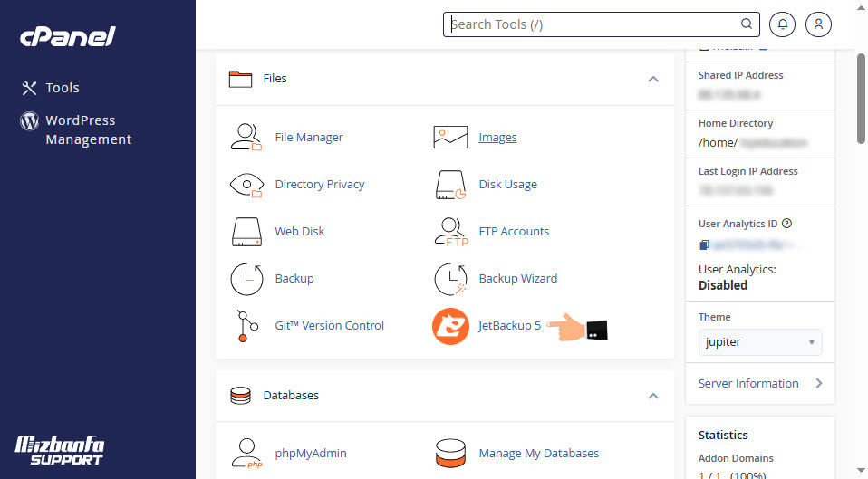Open the Backup Wizard link

click(x=517, y=279)
